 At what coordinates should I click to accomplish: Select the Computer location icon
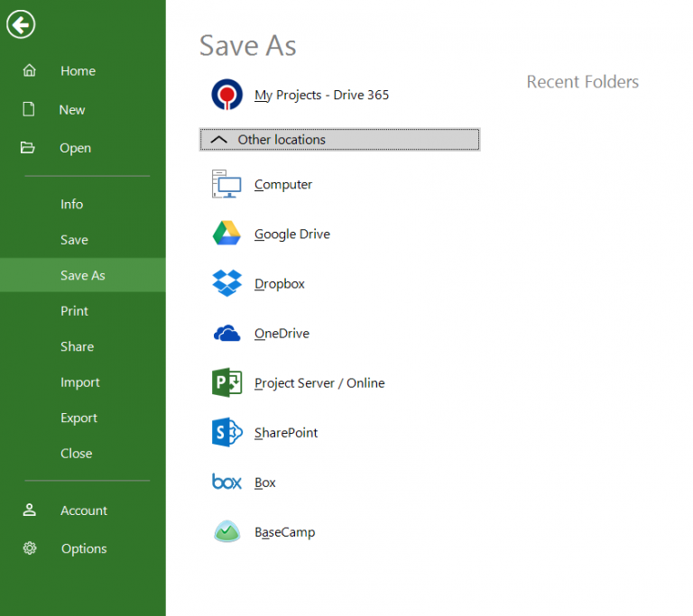(226, 184)
